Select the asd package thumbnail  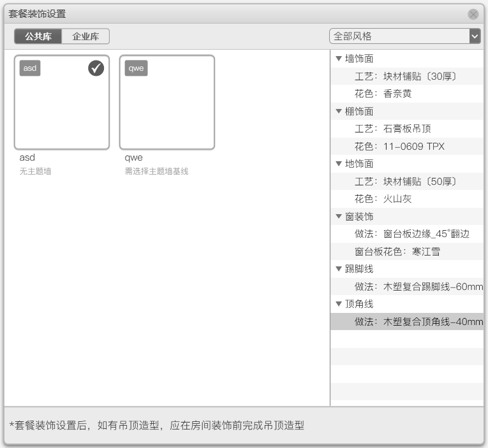click(62, 103)
